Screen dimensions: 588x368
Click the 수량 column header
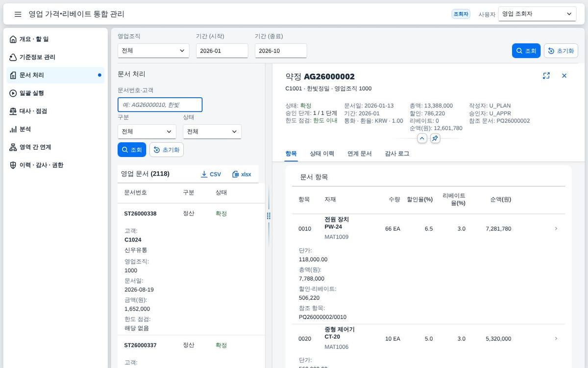click(x=394, y=200)
